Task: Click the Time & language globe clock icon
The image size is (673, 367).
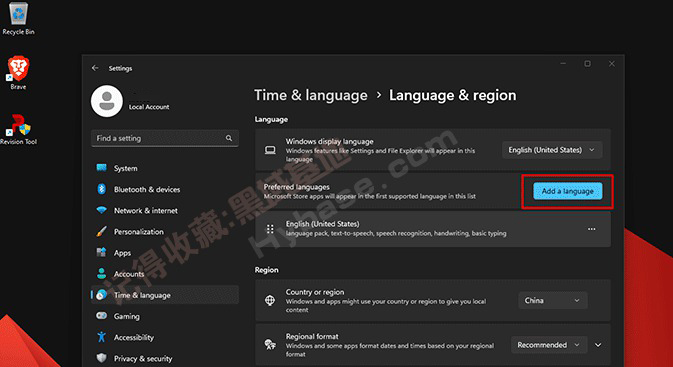Action: click(102, 295)
